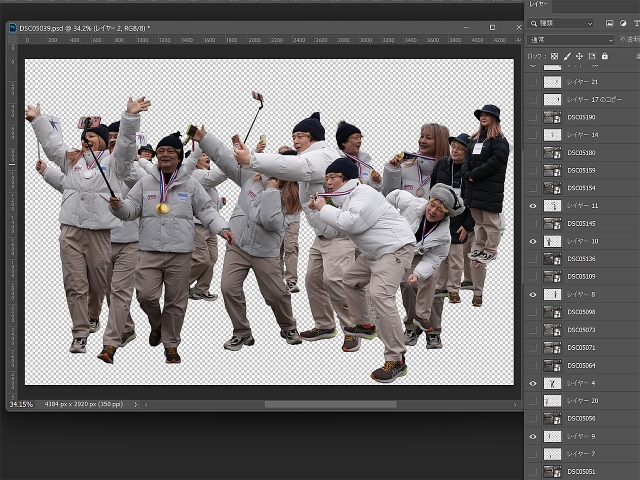Select the DSC05154 layer by name
640x480 pixels.
coord(581,188)
